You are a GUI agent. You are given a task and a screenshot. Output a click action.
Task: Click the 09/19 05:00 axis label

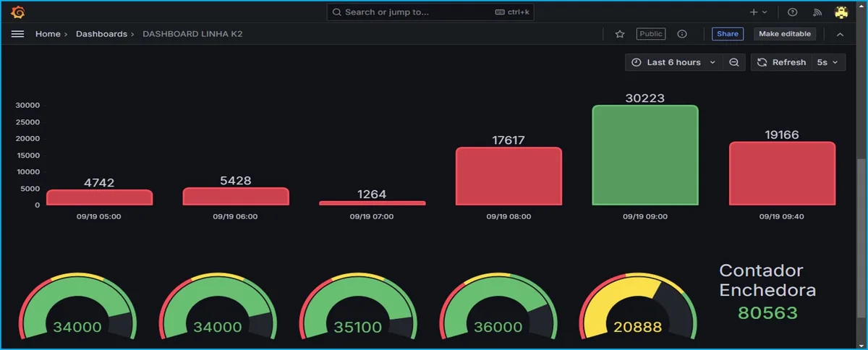pos(100,216)
